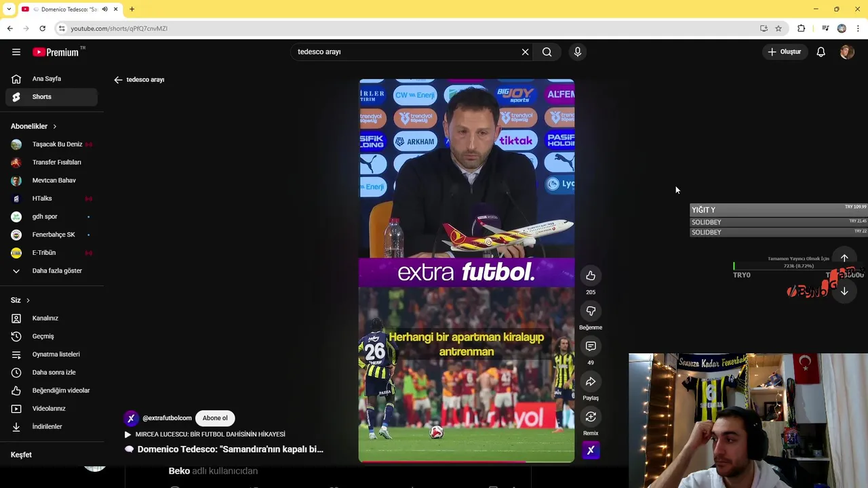Install app icon in address bar
Image resolution: width=868 pixels, height=488 pixels.
[x=764, y=28]
